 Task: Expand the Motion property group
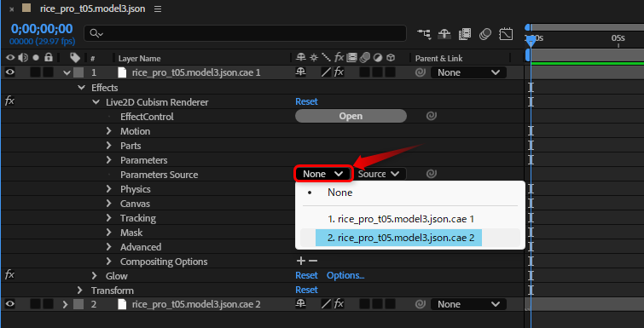click(109, 131)
